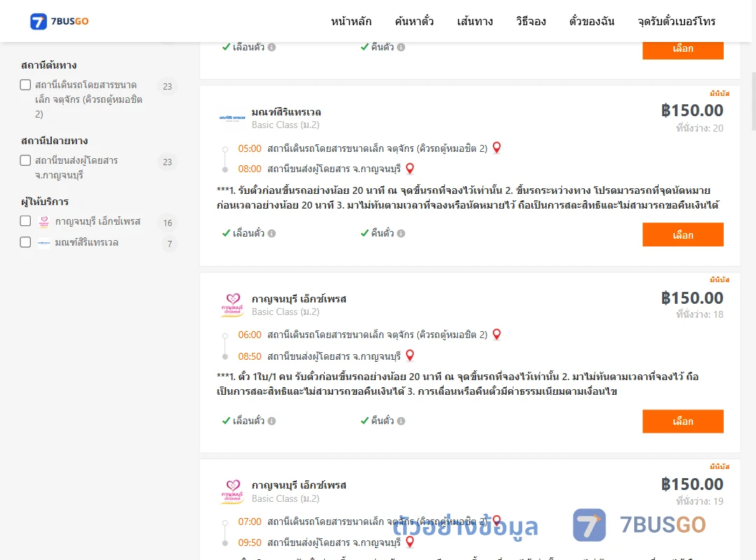The width and height of the screenshot is (756, 560).
Task: Open the จุดรับตั๋วเบอร์โทร menu item
Action: (676, 21)
